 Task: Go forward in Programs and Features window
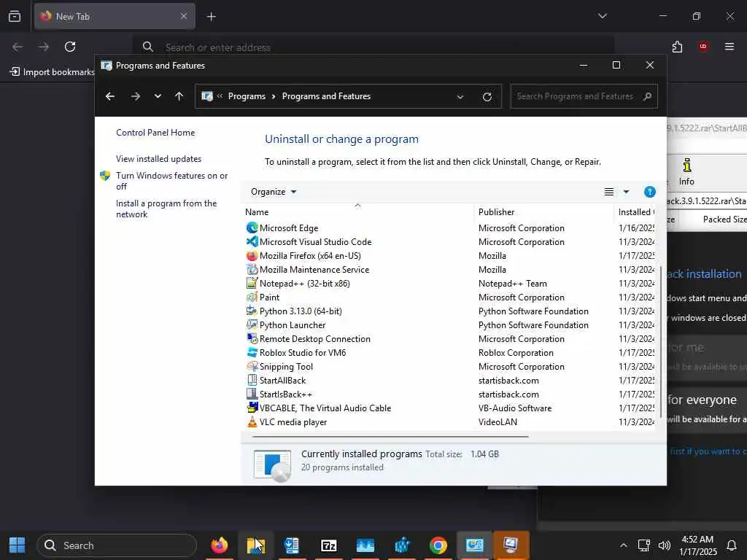(x=135, y=97)
